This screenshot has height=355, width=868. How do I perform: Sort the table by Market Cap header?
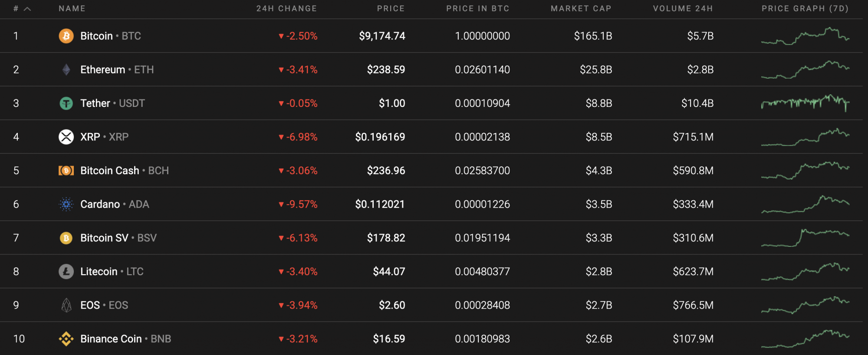(x=581, y=9)
